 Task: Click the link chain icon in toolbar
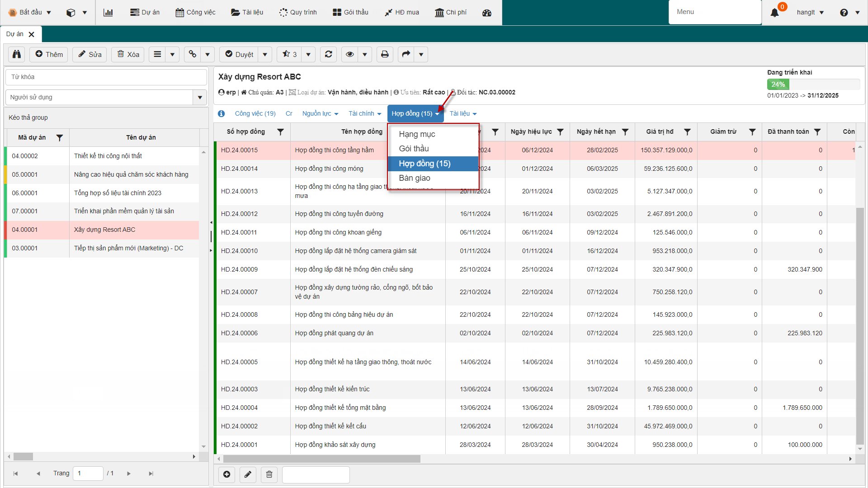[193, 54]
